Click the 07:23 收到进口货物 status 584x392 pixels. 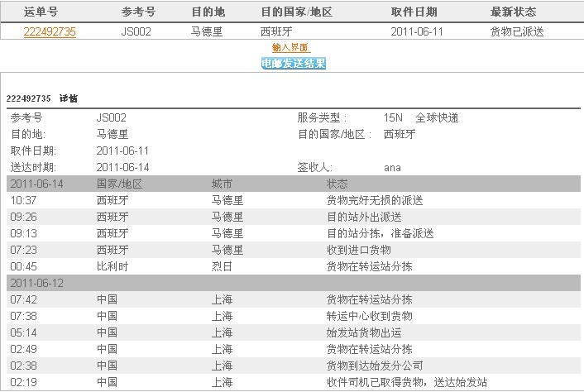(x=359, y=250)
